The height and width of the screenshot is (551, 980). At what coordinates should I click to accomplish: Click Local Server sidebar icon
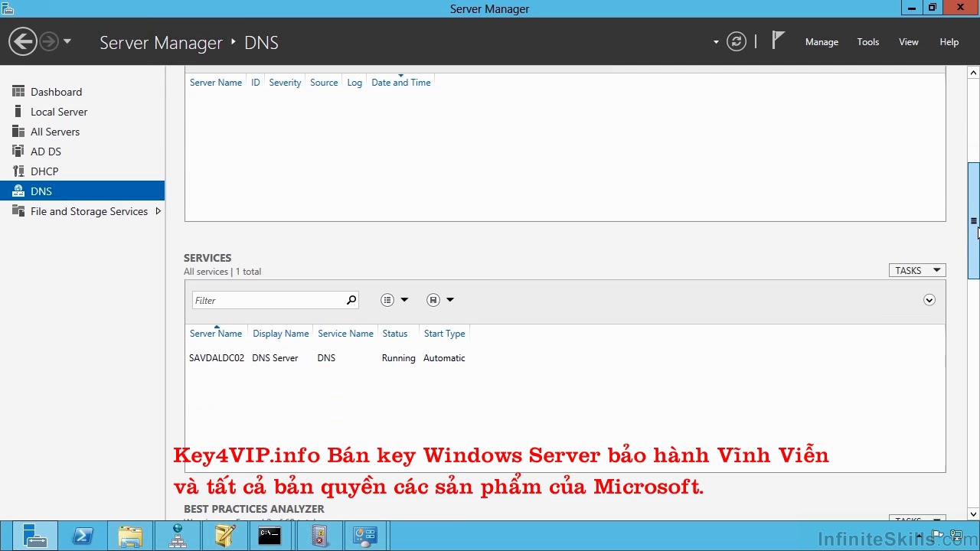click(x=18, y=112)
